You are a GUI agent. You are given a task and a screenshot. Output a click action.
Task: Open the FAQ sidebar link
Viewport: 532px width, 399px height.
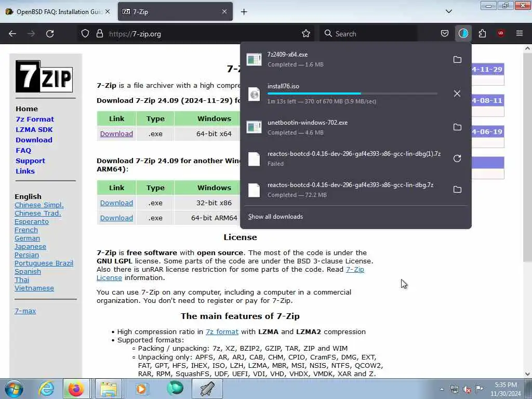pyautogui.click(x=23, y=150)
